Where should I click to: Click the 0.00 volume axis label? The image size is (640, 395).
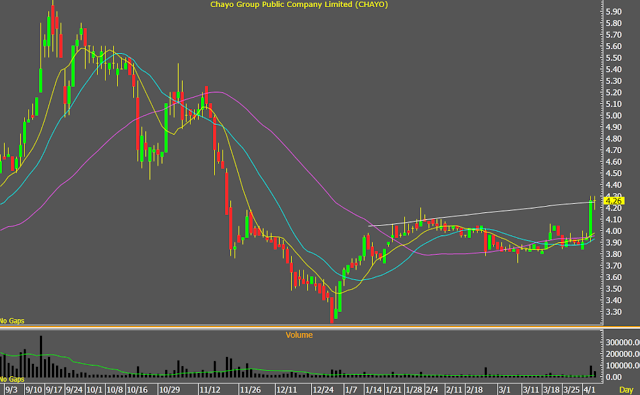(614, 377)
